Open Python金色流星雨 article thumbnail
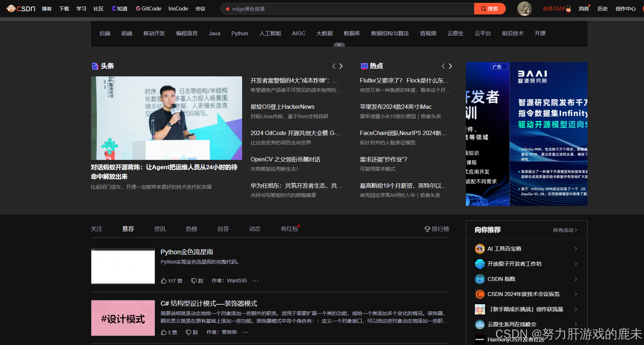 [123, 266]
